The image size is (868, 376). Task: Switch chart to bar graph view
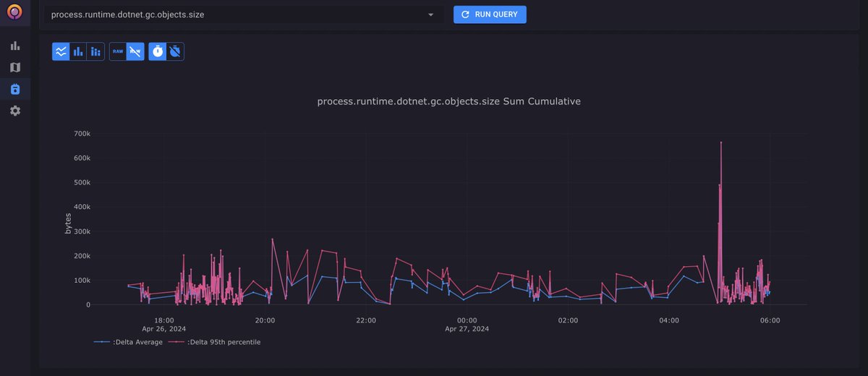coord(78,51)
